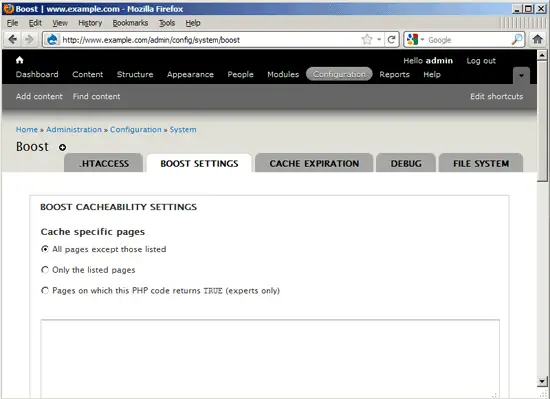Switch to the File System tab
This screenshot has width=550, height=399.
481,163
